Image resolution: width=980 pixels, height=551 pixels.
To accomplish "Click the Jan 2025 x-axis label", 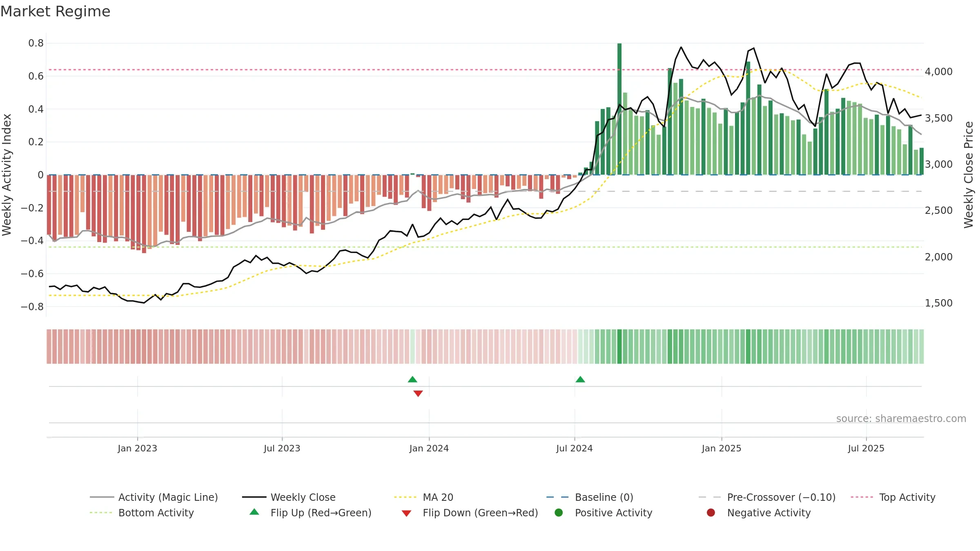I will point(722,448).
